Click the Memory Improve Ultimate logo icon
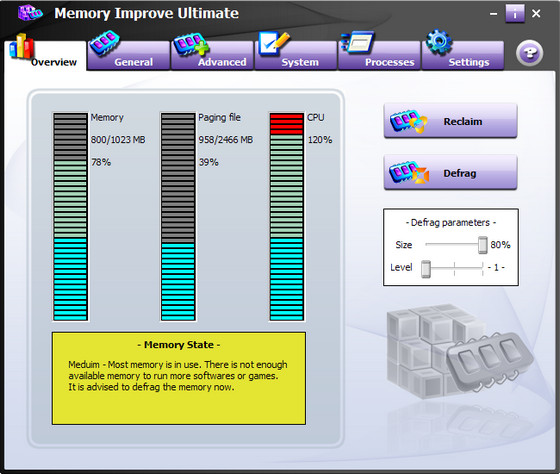 (30, 13)
